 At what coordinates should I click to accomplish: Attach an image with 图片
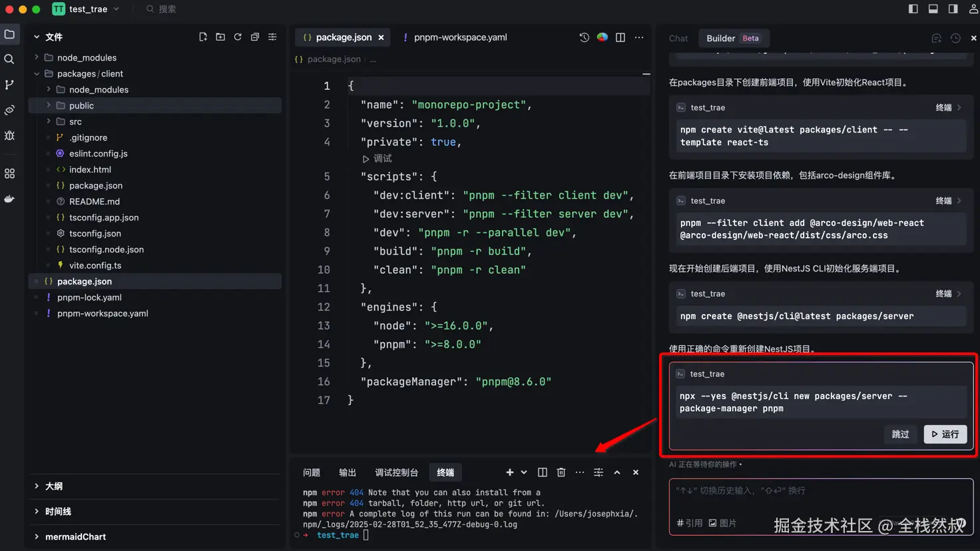pos(722,523)
